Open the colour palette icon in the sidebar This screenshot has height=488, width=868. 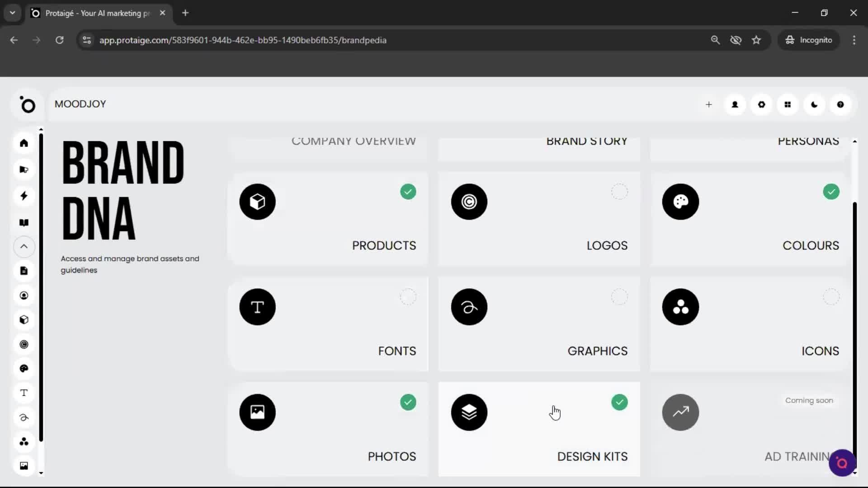click(x=24, y=369)
